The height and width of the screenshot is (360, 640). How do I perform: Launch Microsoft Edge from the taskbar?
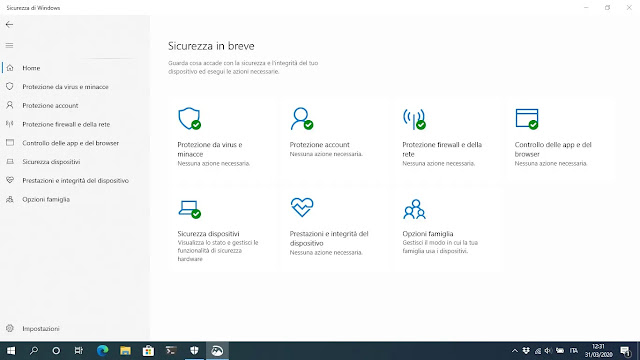[102, 351]
